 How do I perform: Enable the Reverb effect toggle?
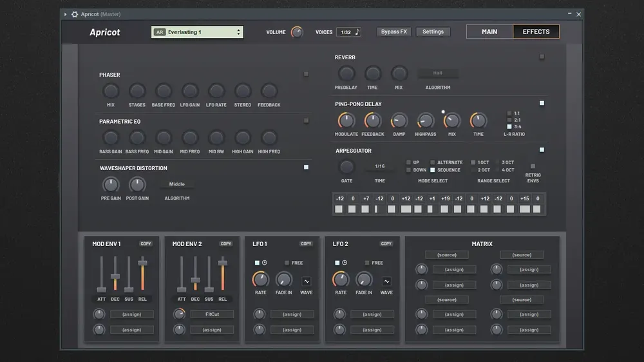[x=542, y=57]
